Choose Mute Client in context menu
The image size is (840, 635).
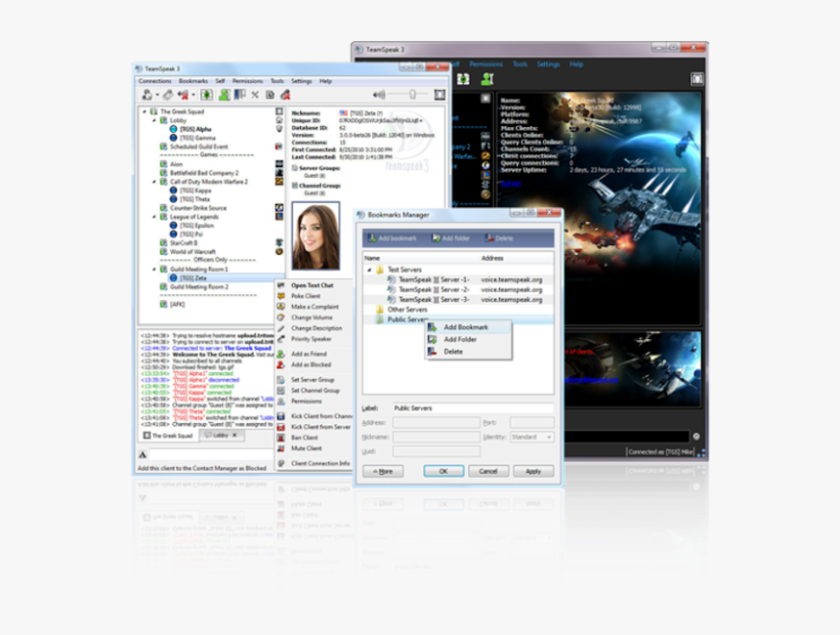coord(307,448)
